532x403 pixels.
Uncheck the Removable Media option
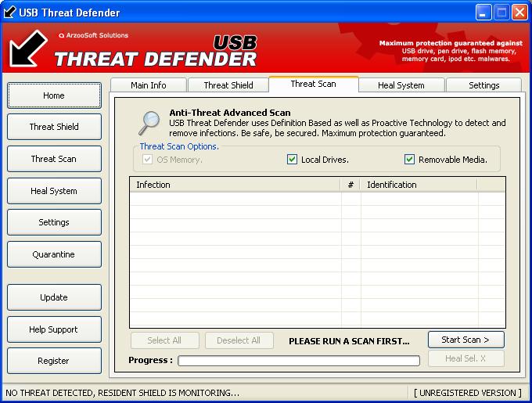pyautogui.click(x=409, y=159)
